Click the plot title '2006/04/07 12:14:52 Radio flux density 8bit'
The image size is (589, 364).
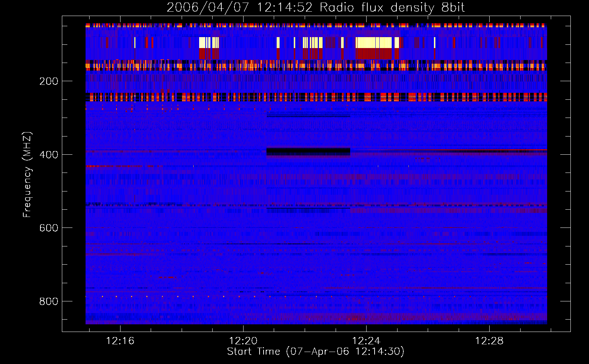pyautogui.click(x=316, y=8)
